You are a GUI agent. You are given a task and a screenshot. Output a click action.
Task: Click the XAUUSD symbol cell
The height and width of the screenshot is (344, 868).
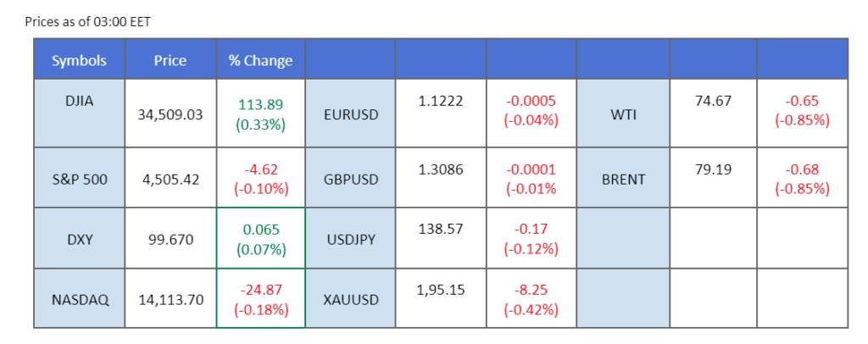[351, 299]
